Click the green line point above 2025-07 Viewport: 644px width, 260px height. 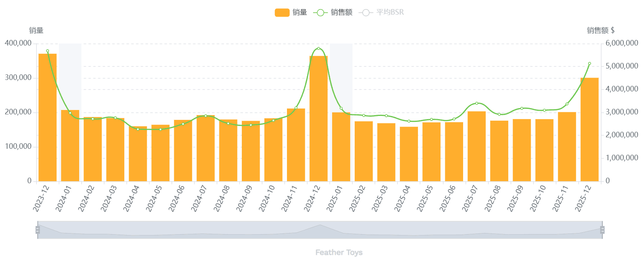coord(477,103)
